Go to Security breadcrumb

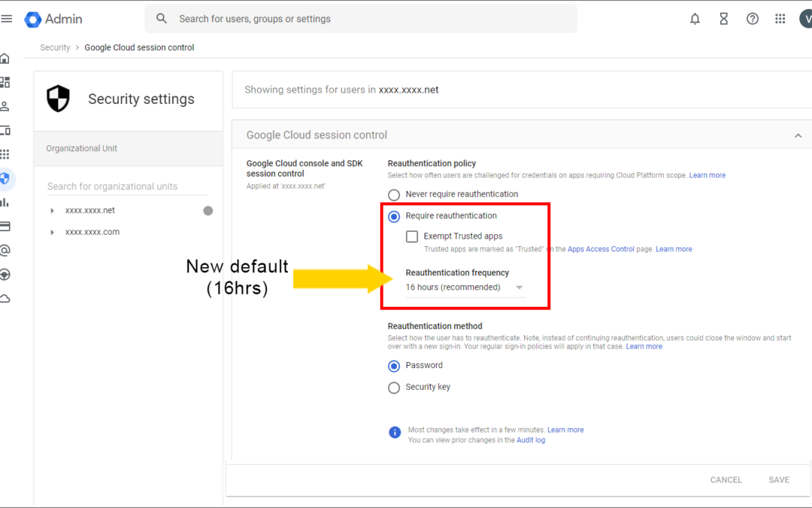click(55, 47)
